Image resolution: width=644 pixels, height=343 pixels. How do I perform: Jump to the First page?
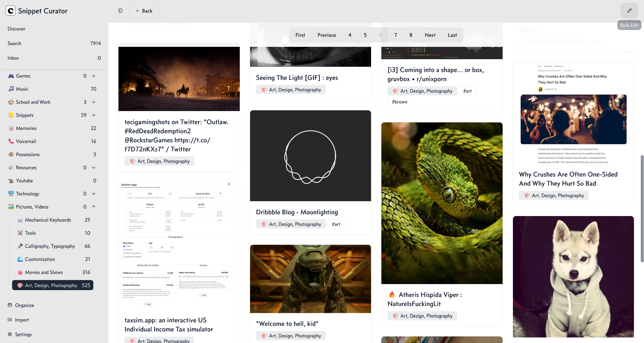(300, 35)
